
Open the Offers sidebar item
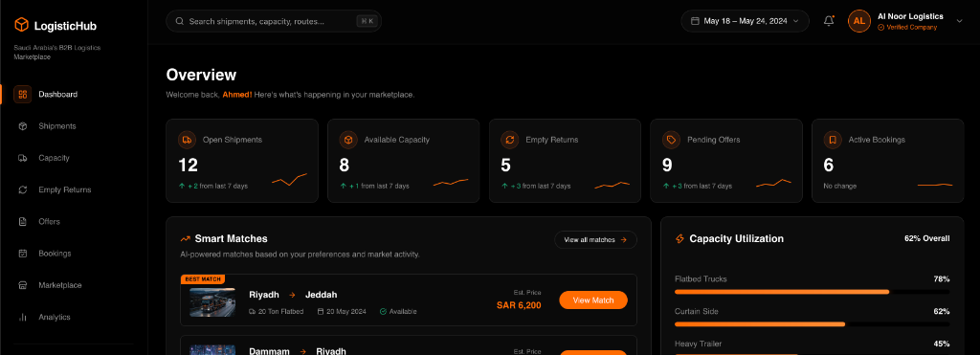coord(74,222)
